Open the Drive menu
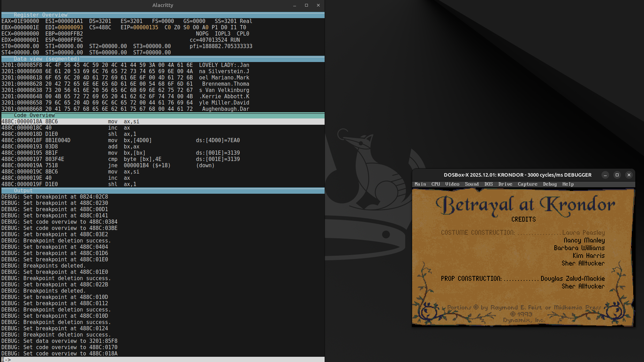Viewport: 644px width, 362px height. [x=505, y=184]
